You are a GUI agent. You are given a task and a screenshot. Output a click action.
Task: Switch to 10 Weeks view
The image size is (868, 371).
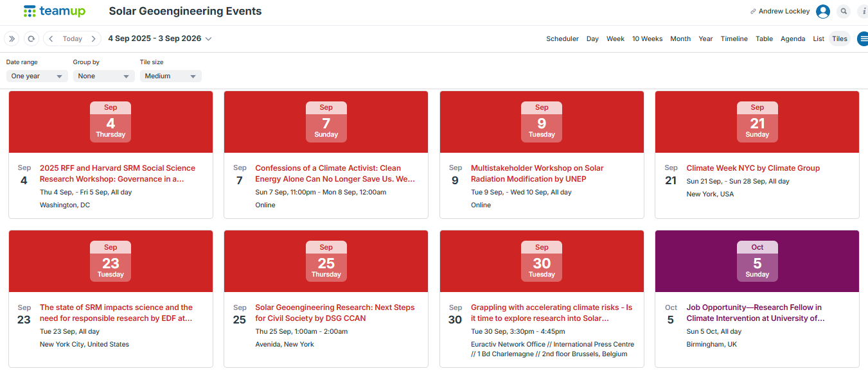[647, 39]
